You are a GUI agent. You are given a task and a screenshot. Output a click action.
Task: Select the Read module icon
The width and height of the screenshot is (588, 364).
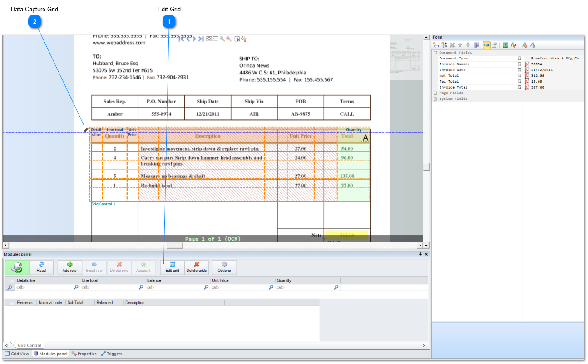pos(42,267)
